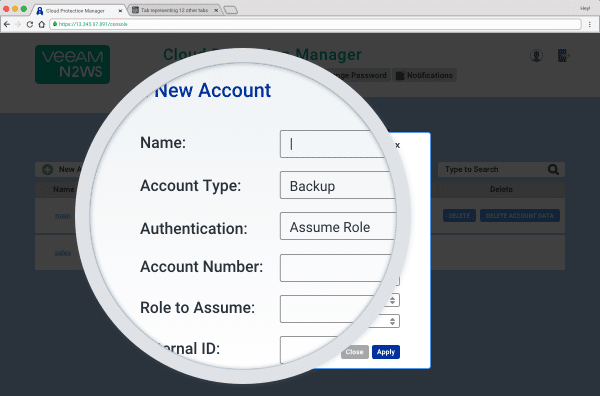Open the browser three-dot menu
The height and width of the screenshot is (396, 600).
click(x=590, y=24)
